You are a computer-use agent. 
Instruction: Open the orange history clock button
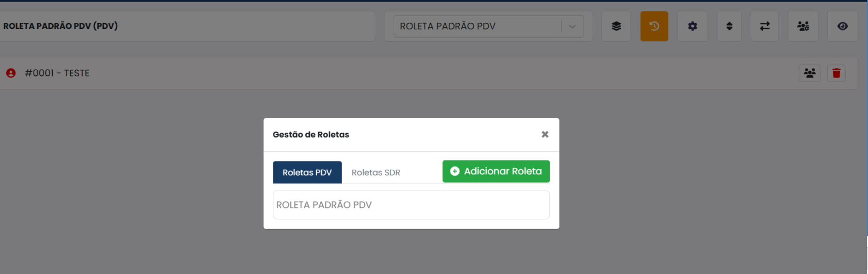click(654, 26)
